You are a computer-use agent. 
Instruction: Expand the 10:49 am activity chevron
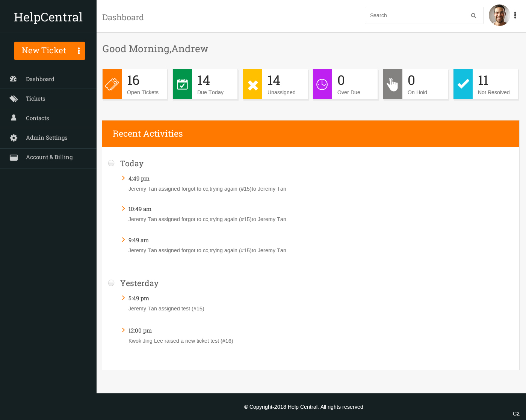coord(123,209)
